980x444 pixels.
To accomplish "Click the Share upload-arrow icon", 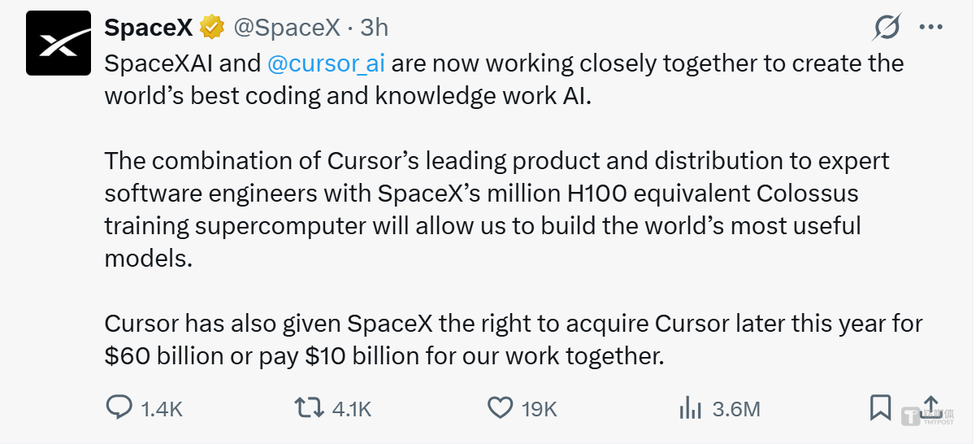I will pyautogui.click(x=931, y=406).
